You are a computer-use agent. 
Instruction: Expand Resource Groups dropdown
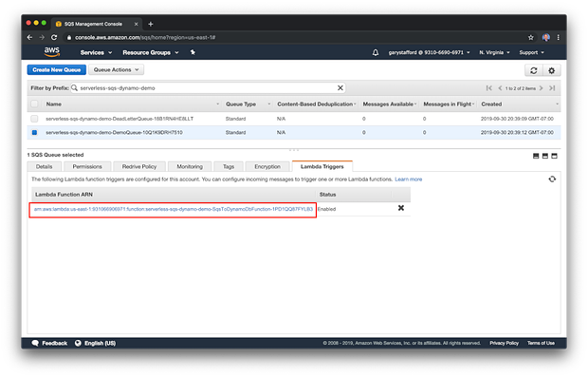(151, 52)
